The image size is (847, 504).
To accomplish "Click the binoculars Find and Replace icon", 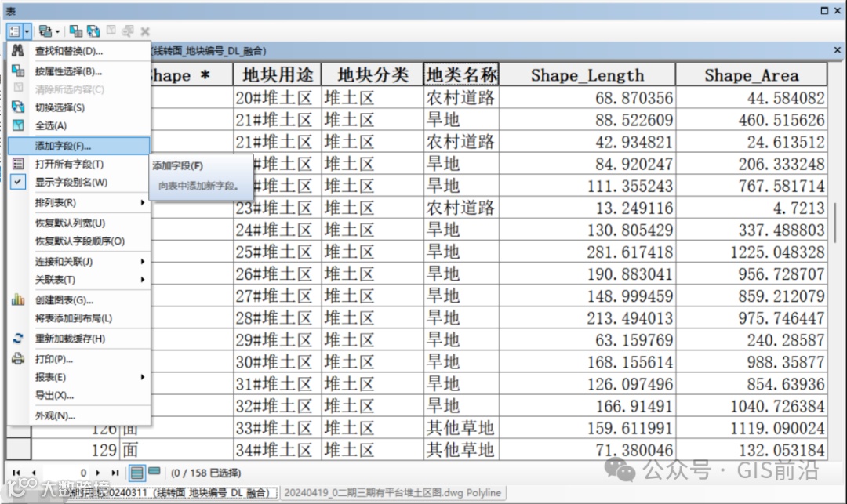I will click(18, 50).
